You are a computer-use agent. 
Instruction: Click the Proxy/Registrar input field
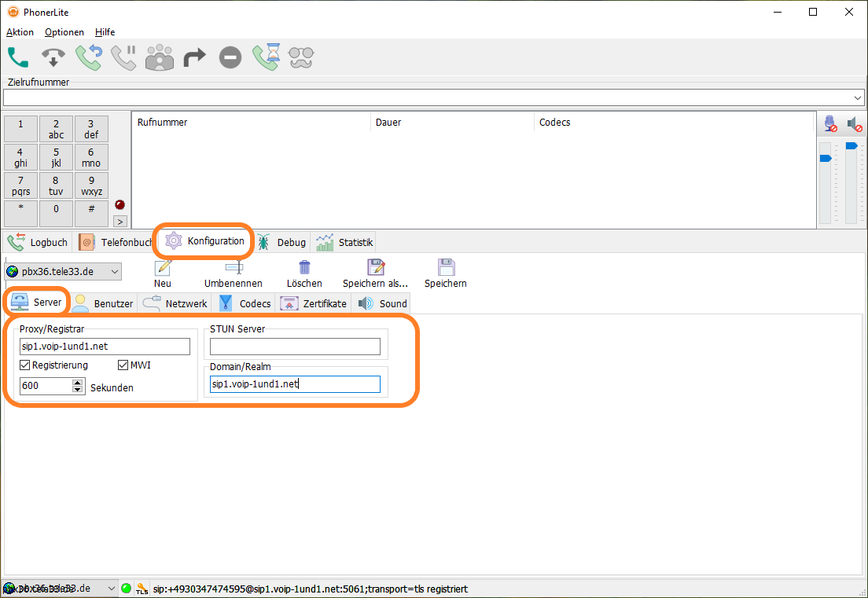tap(105, 347)
